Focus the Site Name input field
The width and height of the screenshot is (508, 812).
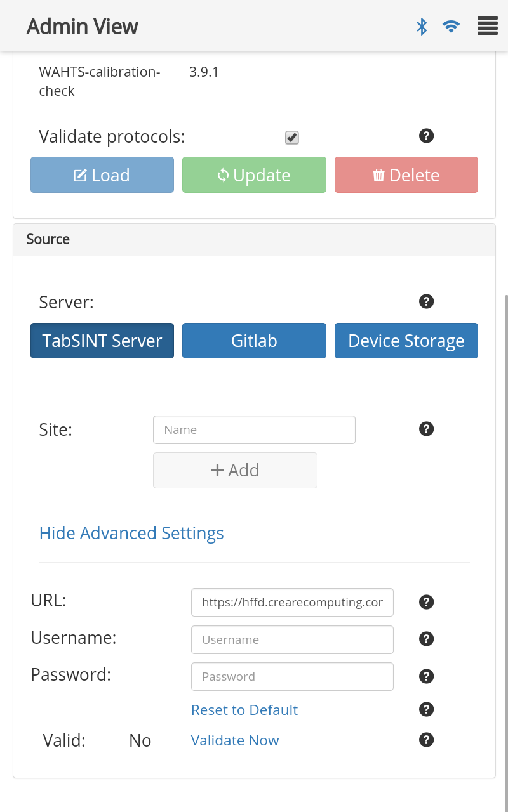[x=254, y=429]
